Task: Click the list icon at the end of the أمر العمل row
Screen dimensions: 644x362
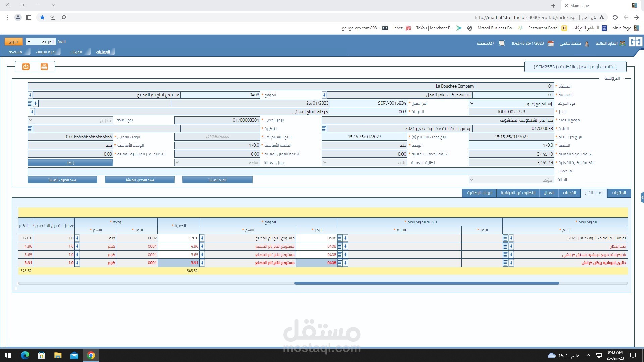Action: pyautogui.click(x=30, y=103)
